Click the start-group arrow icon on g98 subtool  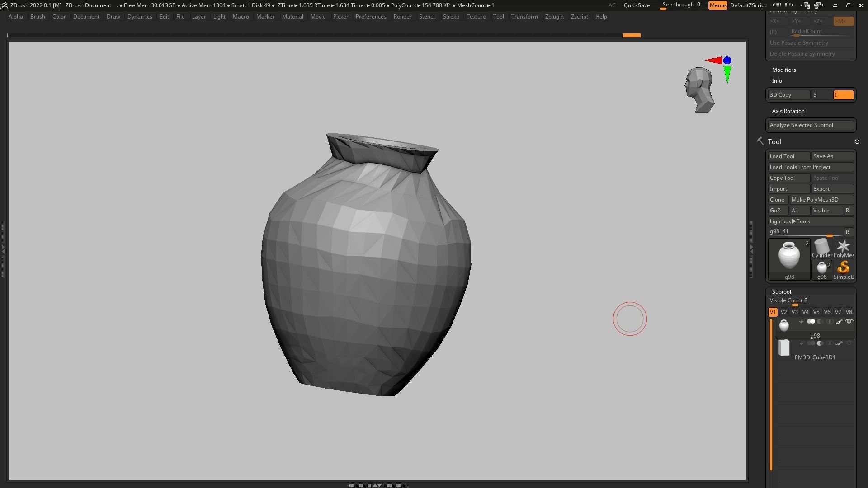[x=802, y=322]
